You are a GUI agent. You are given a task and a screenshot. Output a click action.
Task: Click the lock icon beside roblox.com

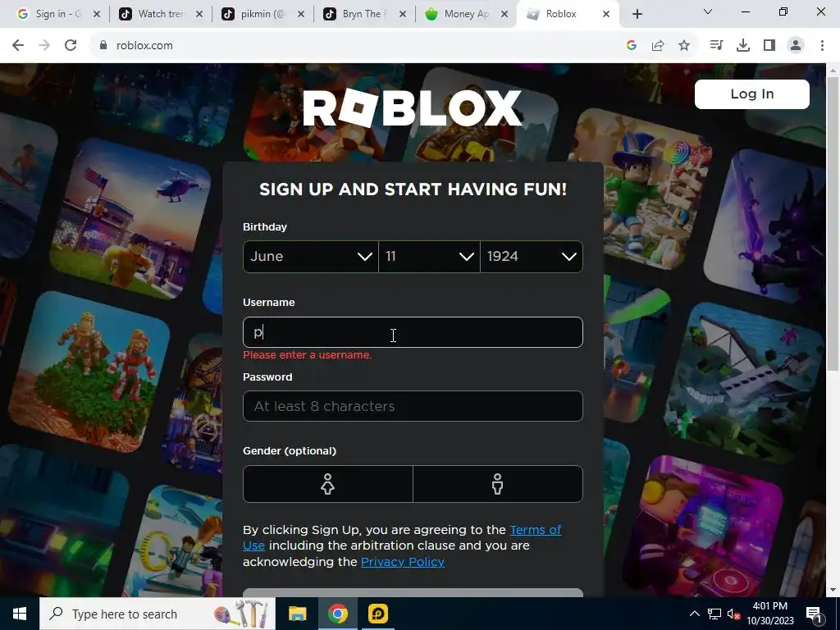click(103, 46)
